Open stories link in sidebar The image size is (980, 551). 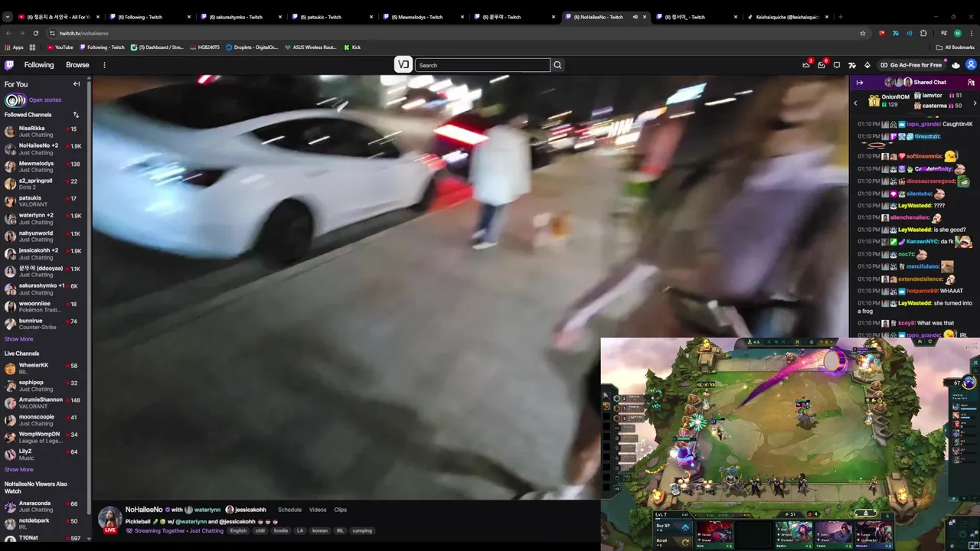pyautogui.click(x=45, y=100)
